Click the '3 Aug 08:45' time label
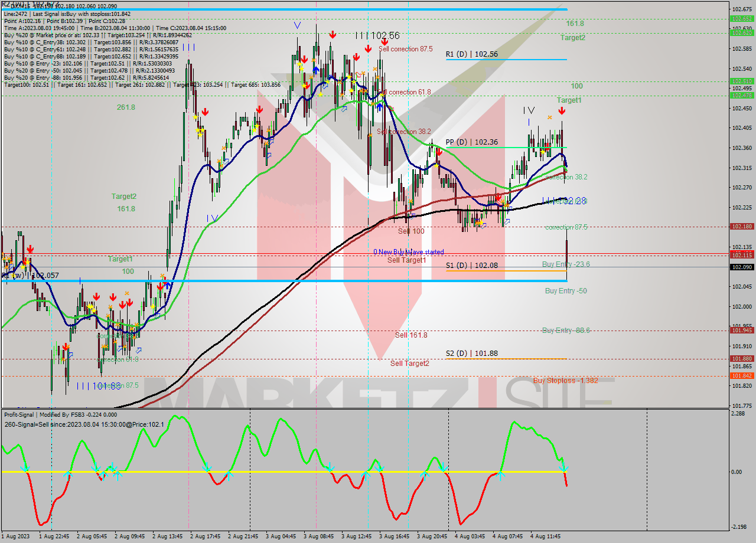756x543 pixels. [x=318, y=537]
